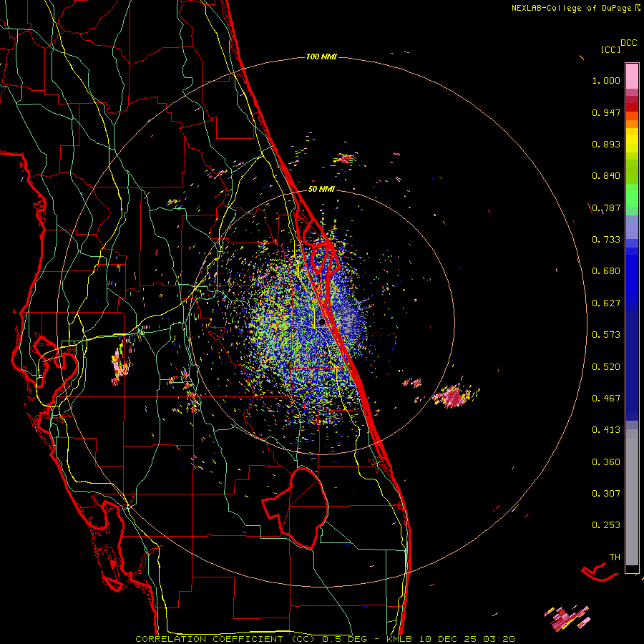The width and height of the screenshot is (644, 644).
Task: Click the 0.947 scale value
Action: [x=606, y=112]
